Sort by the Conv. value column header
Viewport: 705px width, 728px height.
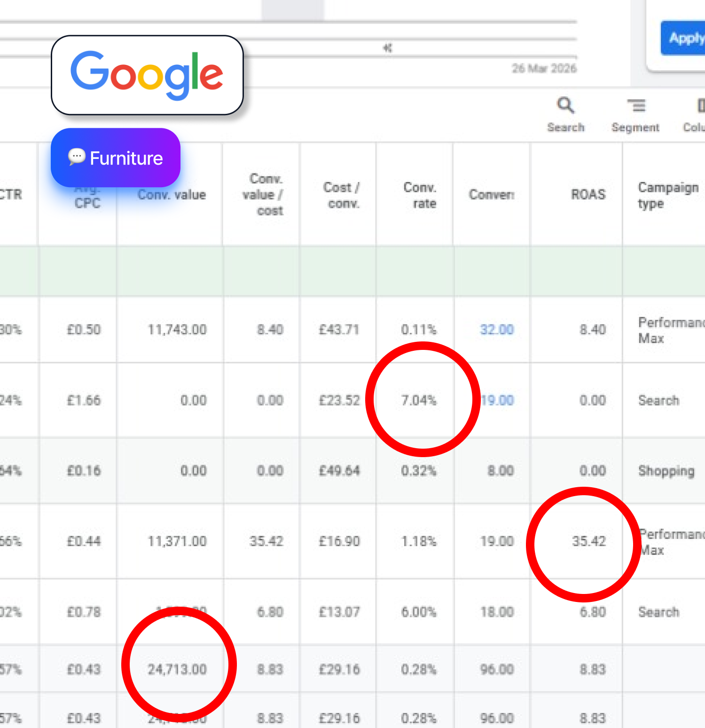pyautogui.click(x=172, y=195)
